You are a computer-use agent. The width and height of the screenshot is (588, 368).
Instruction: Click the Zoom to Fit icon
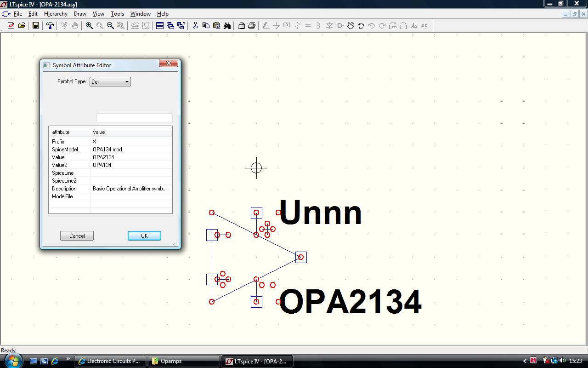121,26
